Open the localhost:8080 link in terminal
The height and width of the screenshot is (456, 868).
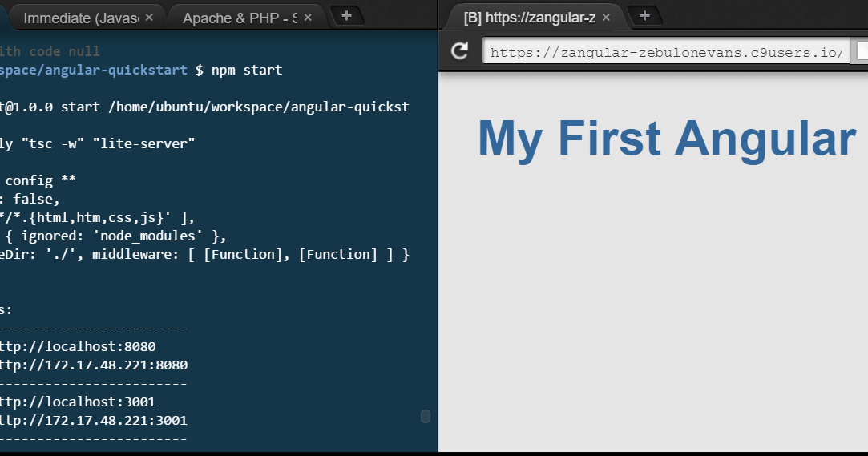[77, 347]
